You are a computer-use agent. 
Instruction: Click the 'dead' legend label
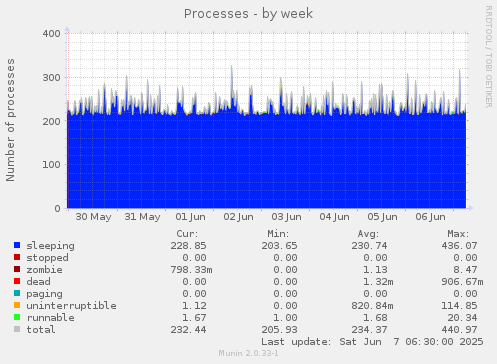38,282
